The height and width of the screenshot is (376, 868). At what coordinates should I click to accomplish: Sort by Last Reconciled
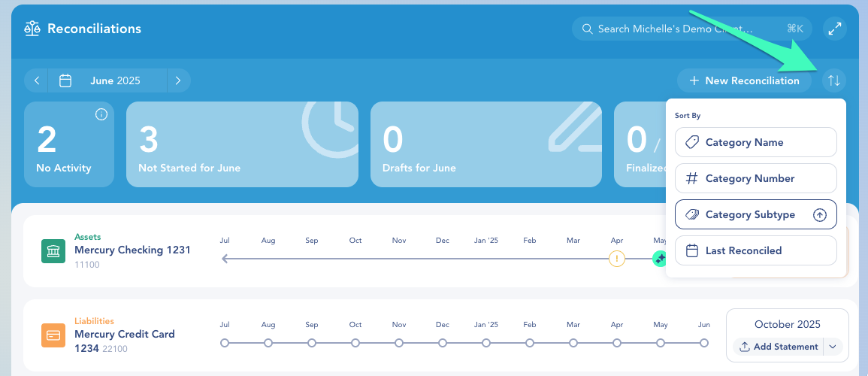click(x=755, y=250)
